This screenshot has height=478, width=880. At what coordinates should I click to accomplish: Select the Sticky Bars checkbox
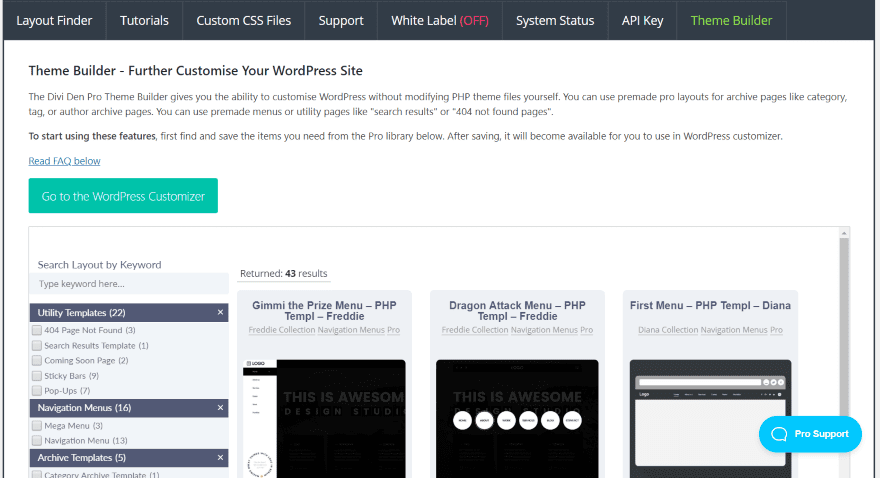pyautogui.click(x=37, y=375)
